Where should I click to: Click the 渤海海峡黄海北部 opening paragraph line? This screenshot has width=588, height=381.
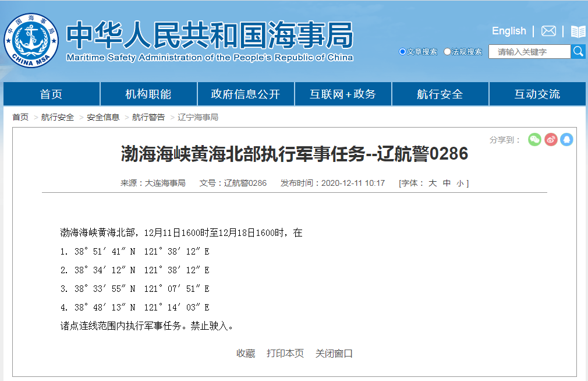point(181,232)
